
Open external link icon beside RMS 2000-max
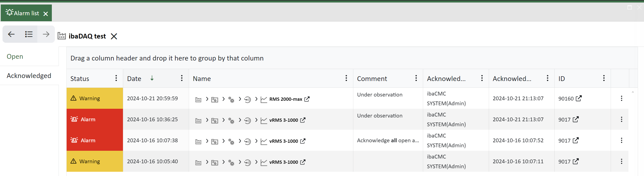click(x=307, y=99)
